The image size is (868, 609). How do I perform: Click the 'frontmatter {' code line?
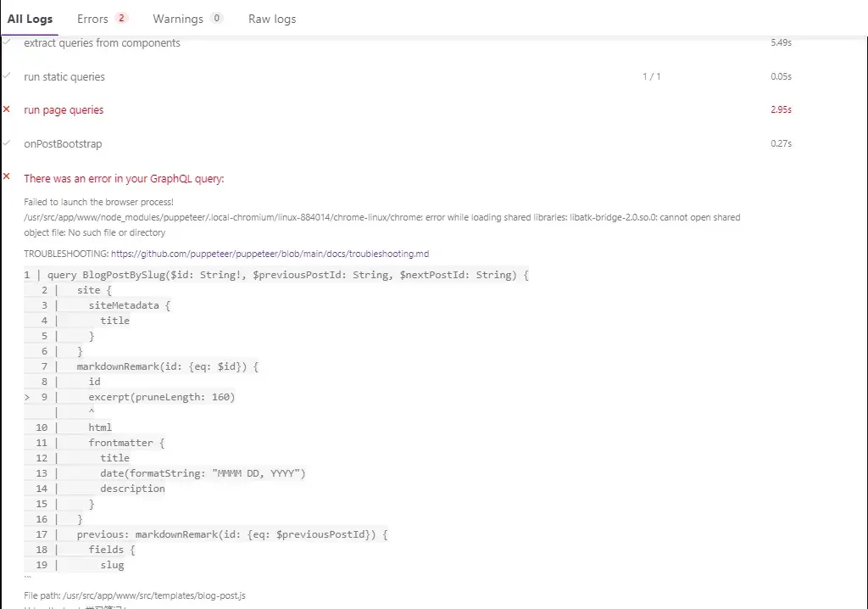126,443
